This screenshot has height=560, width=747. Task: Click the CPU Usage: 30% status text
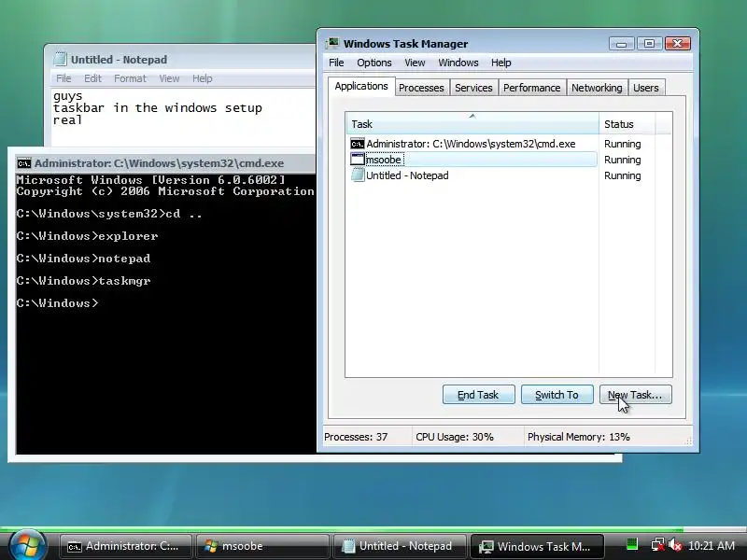(455, 437)
